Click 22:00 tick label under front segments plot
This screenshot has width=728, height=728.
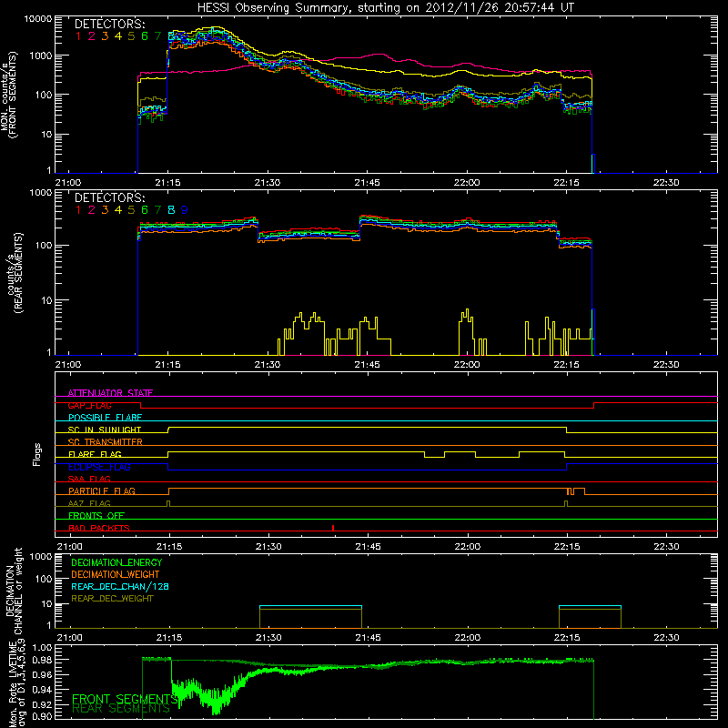467,183
